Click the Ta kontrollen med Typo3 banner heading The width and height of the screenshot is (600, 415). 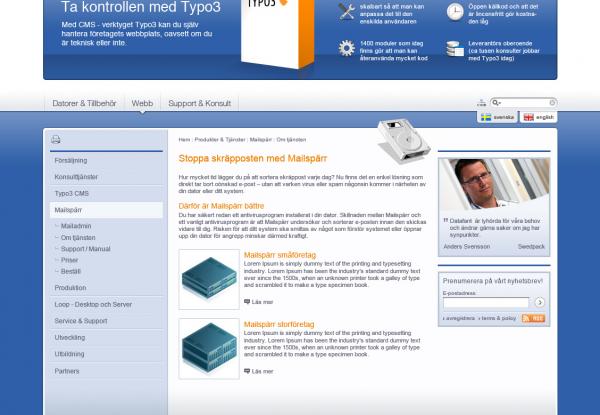[x=141, y=7]
